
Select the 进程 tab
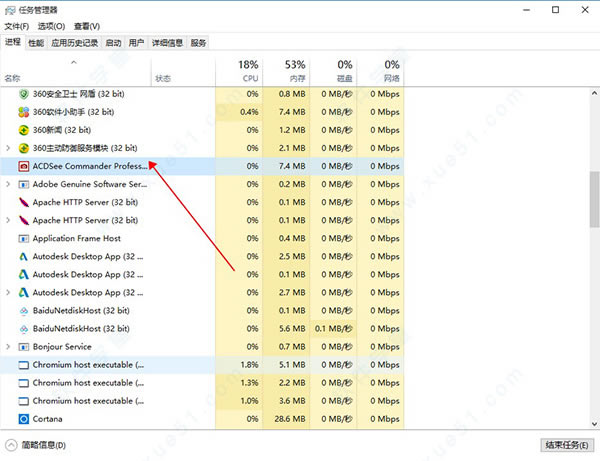(13, 42)
